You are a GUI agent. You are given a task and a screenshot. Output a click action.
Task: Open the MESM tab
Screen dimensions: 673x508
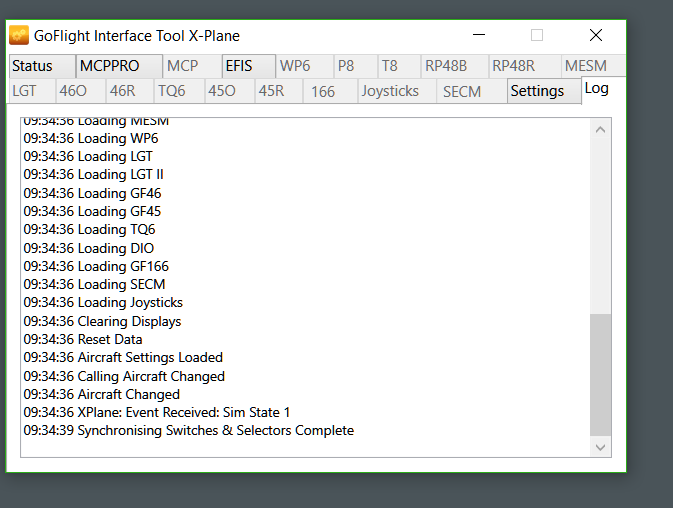[x=585, y=66]
